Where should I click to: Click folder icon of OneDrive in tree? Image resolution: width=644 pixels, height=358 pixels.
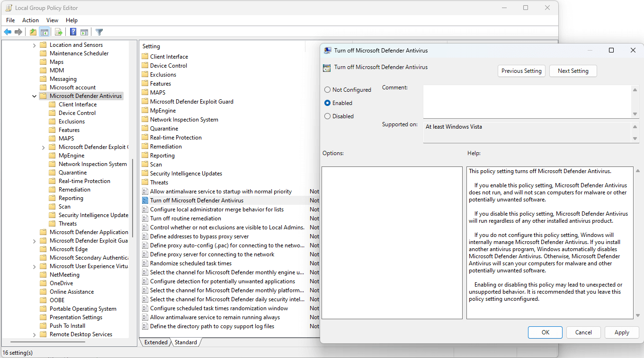pos(43,283)
